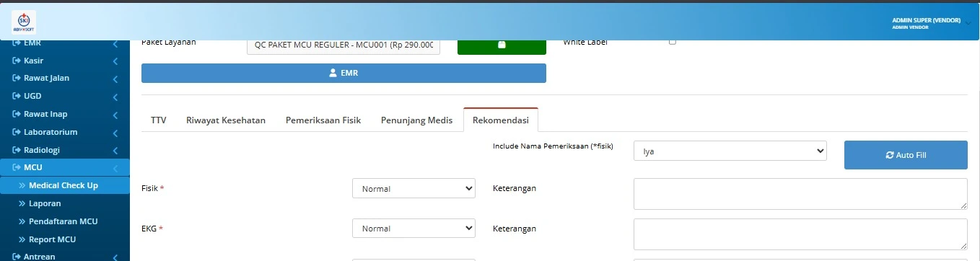
Task: Switch to the Riwayat Kesehatan tab
Action: click(226, 120)
